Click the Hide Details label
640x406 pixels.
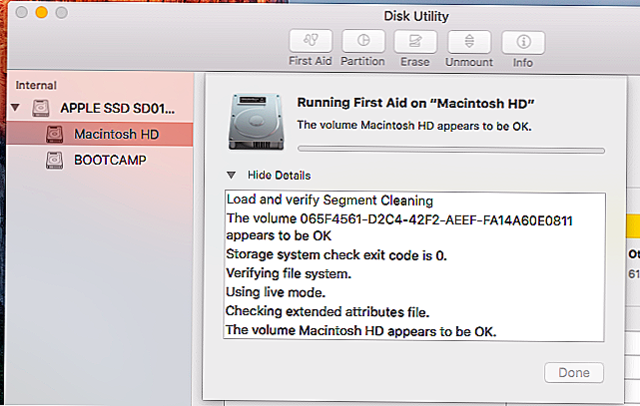tap(279, 175)
